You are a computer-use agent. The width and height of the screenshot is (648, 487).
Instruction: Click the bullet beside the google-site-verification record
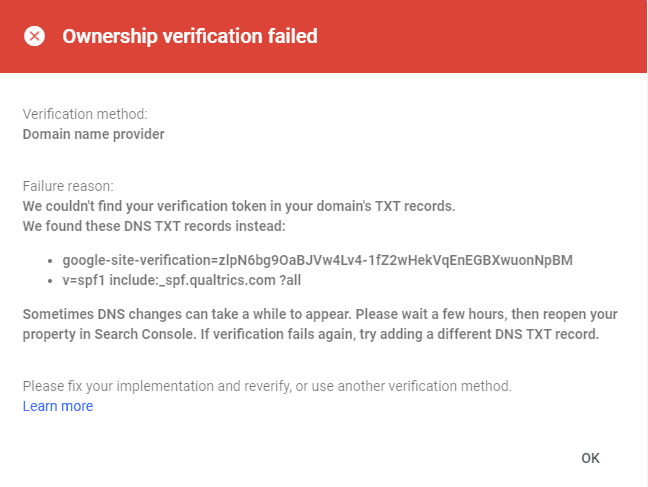50,260
